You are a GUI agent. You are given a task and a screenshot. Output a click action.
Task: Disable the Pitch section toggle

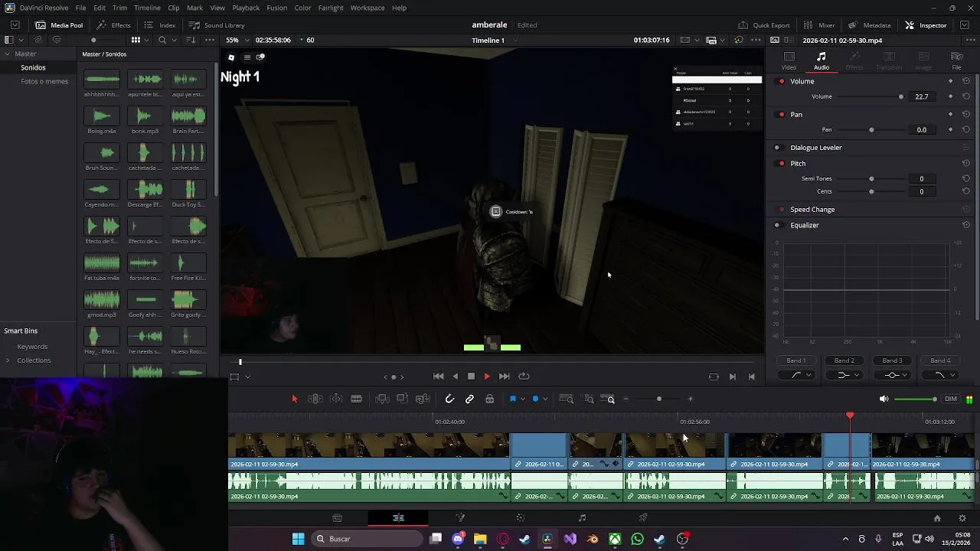(x=781, y=163)
